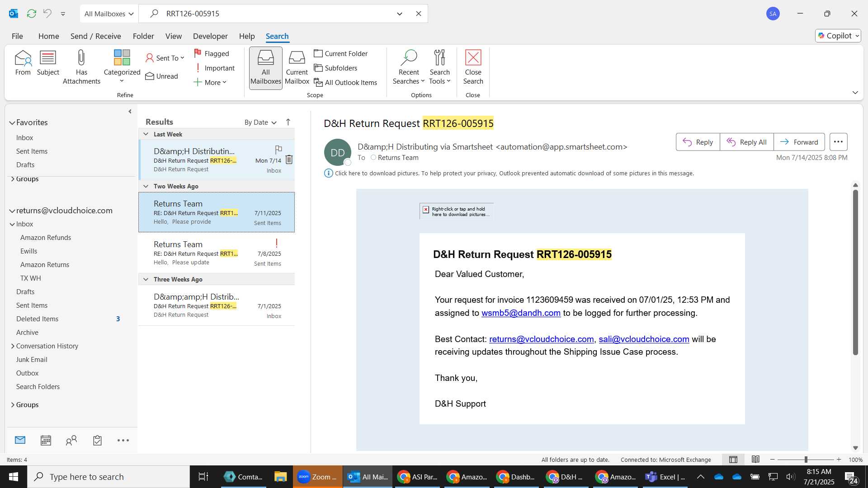This screenshot has width=868, height=488.
Task: Switch to the Developer tab
Action: pos(210,36)
